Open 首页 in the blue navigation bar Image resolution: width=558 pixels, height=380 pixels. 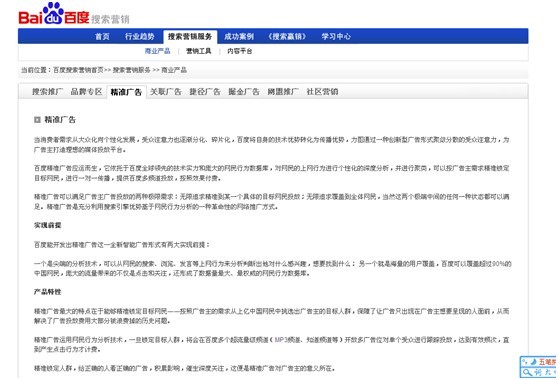(x=102, y=36)
